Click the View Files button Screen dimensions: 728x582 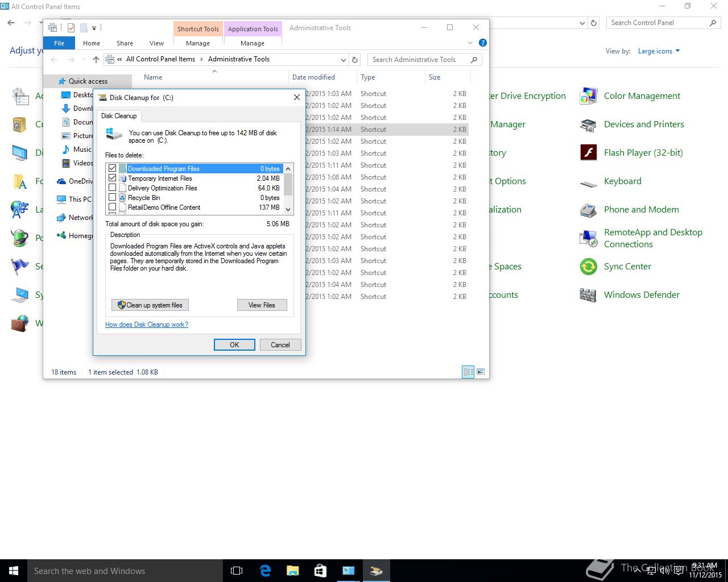(262, 305)
